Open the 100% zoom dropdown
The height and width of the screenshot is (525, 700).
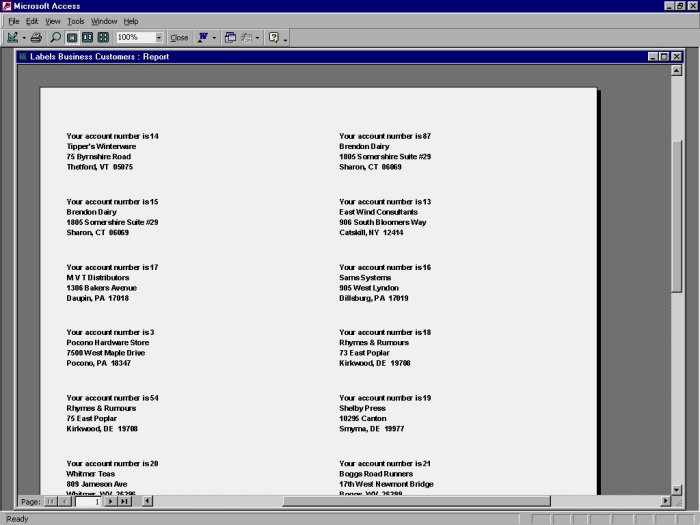(x=158, y=37)
